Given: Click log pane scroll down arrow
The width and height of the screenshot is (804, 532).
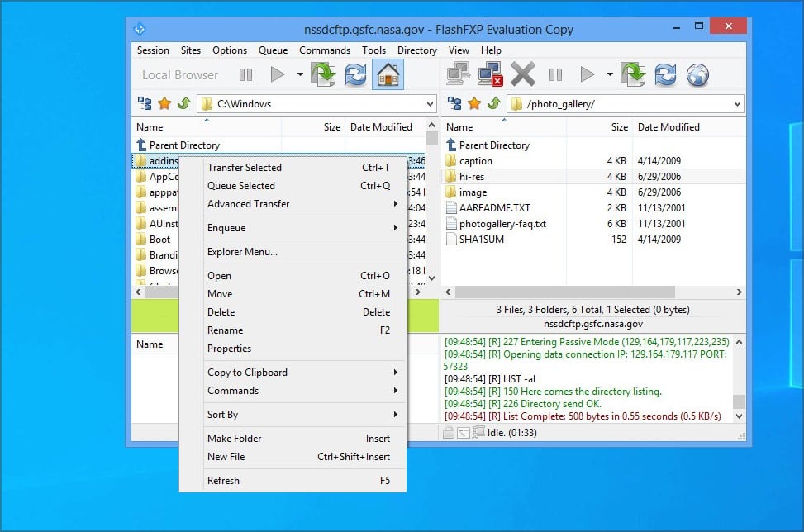Looking at the screenshot, I should [x=739, y=416].
